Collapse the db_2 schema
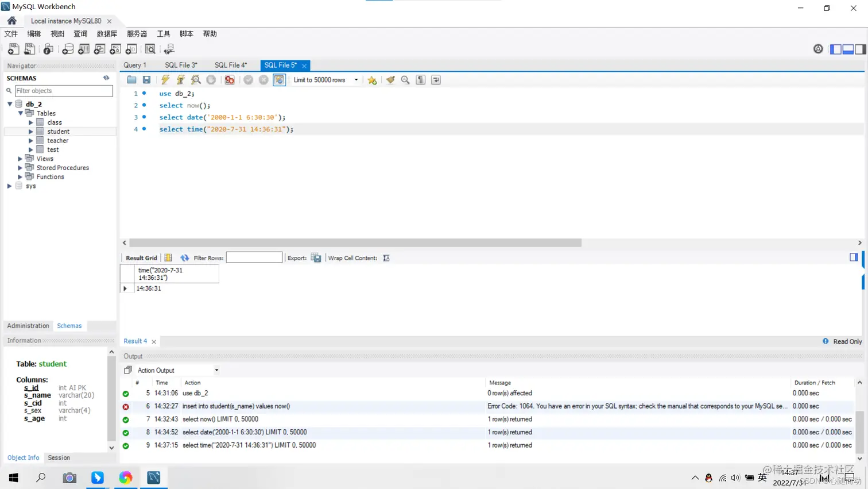This screenshot has height=489, width=868. 10,104
